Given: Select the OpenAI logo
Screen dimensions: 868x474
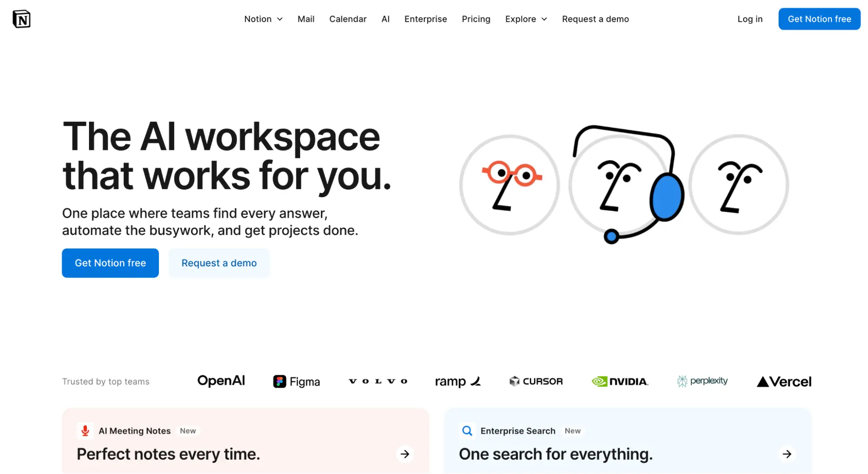Looking at the screenshot, I should (x=221, y=381).
